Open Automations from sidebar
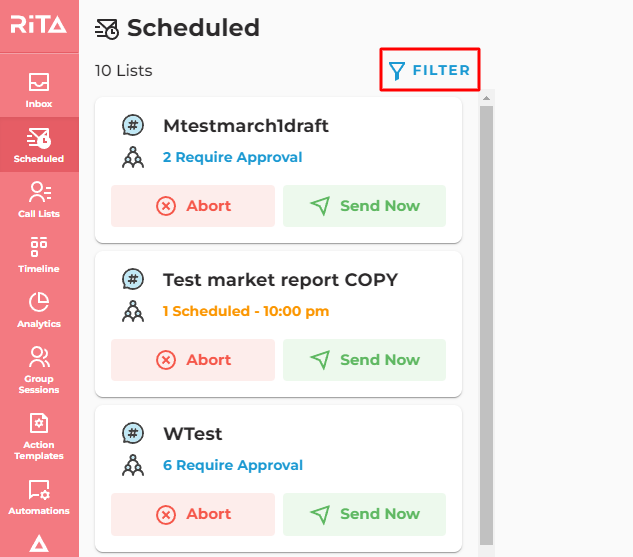 39,497
